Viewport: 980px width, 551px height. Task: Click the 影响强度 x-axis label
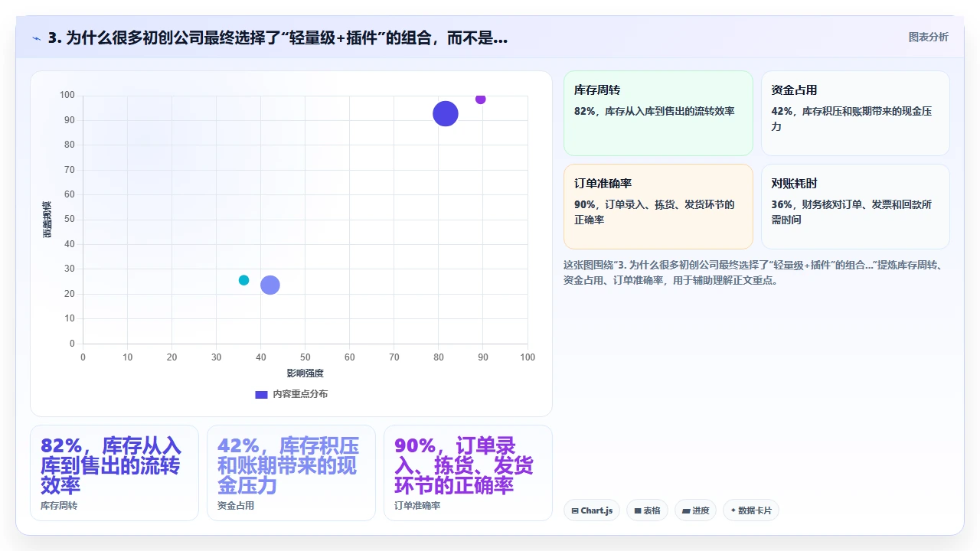pos(305,373)
